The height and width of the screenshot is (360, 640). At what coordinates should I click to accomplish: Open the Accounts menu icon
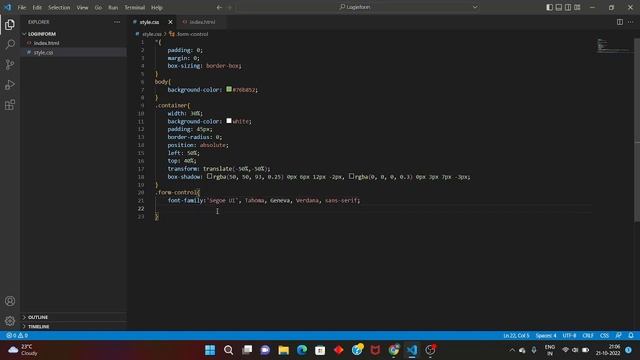pos(10,301)
